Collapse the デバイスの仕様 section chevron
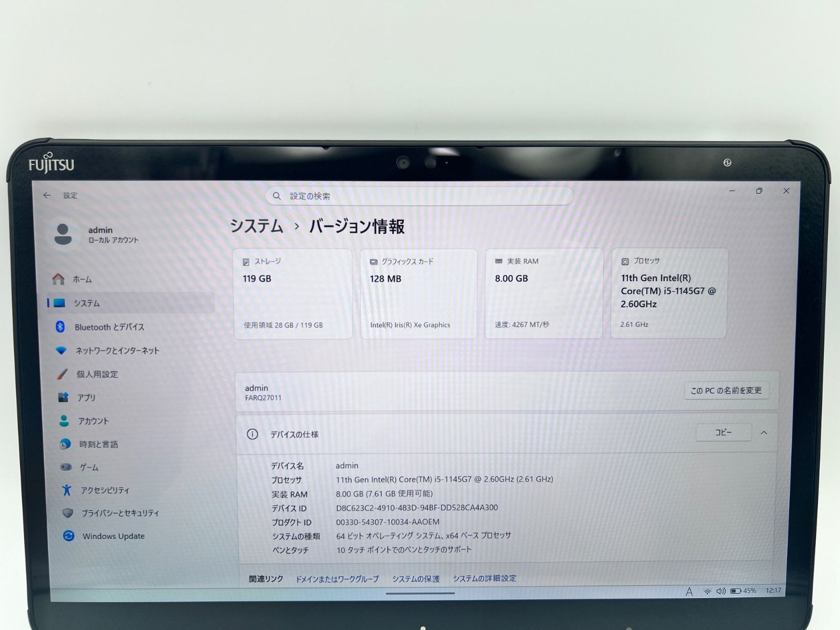Screen dimensions: 840x630 click(764, 433)
